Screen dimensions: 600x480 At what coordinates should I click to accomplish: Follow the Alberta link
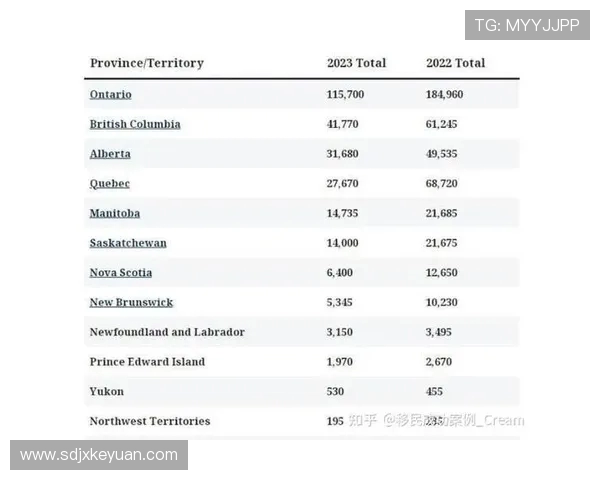[110, 154]
